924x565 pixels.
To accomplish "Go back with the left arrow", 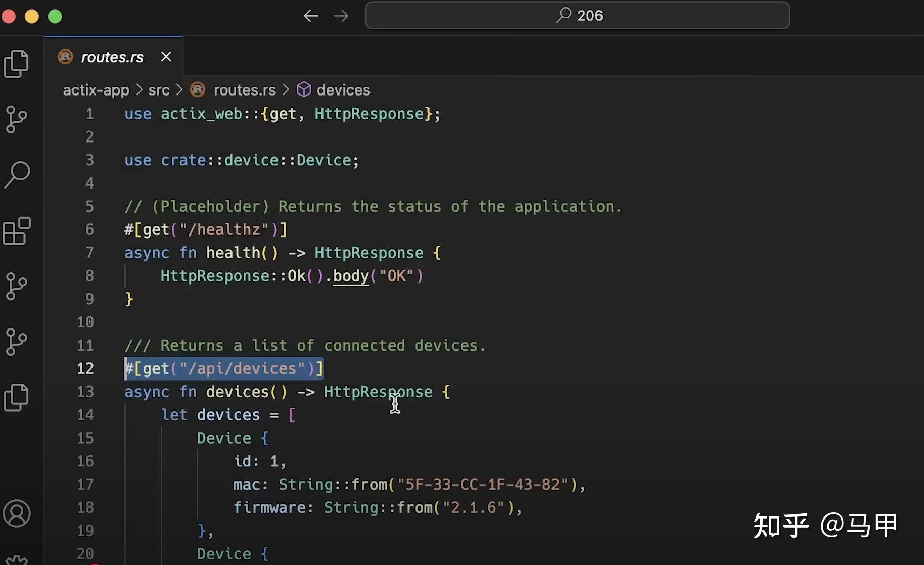I will 311,16.
